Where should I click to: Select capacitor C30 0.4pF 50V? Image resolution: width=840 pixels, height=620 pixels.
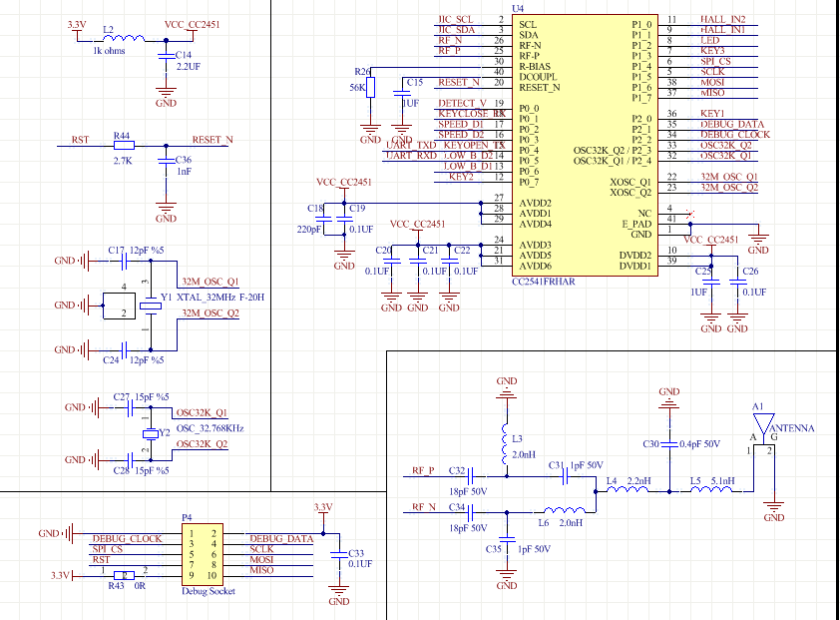(x=669, y=444)
